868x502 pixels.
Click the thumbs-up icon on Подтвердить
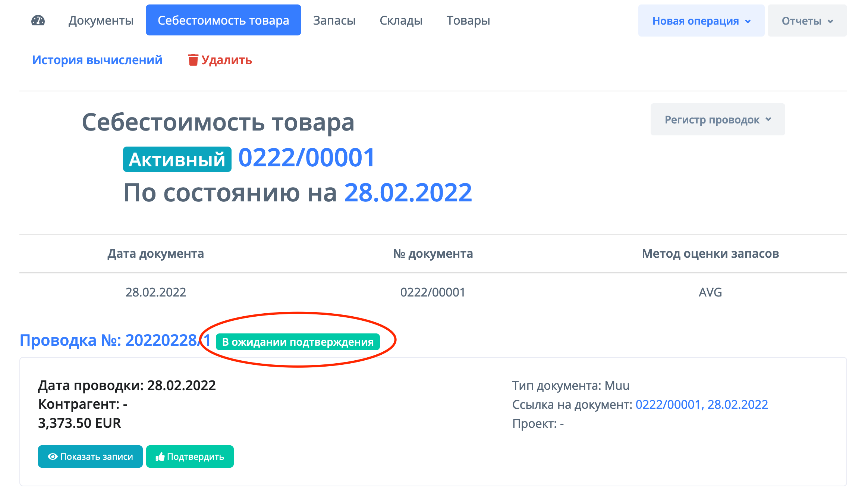[x=160, y=456]
